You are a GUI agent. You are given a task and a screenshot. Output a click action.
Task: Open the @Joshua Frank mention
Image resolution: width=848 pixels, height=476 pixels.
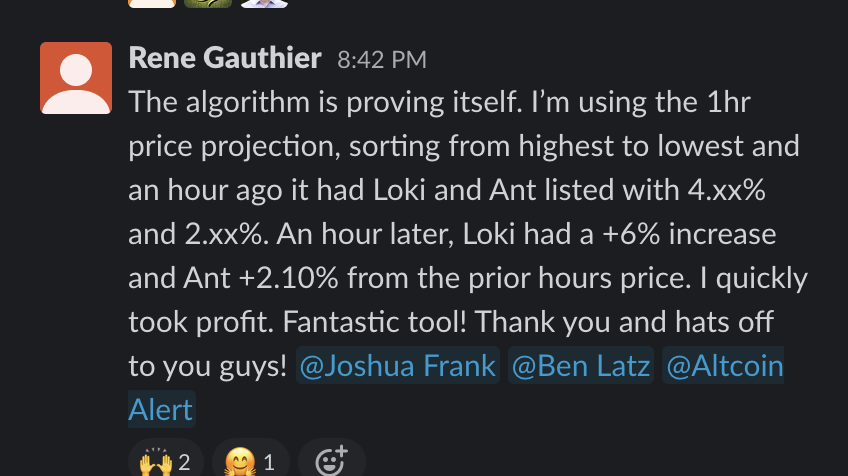pyautogui.click(x=398, y=367)
